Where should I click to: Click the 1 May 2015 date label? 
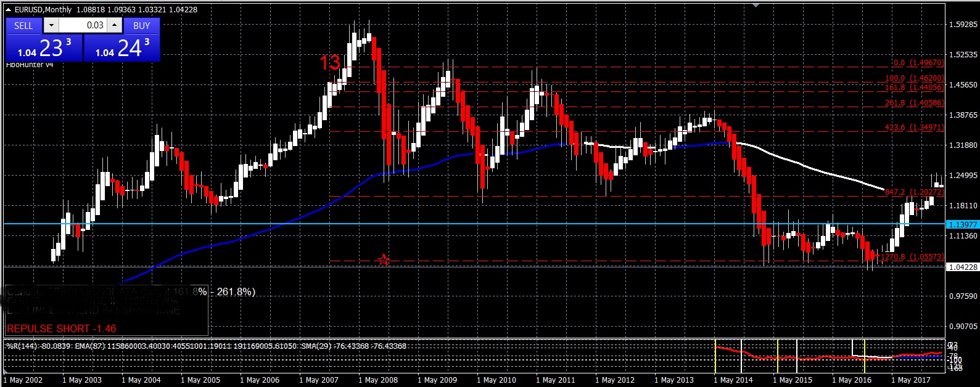pyautogui.click(x=793, y=380)
